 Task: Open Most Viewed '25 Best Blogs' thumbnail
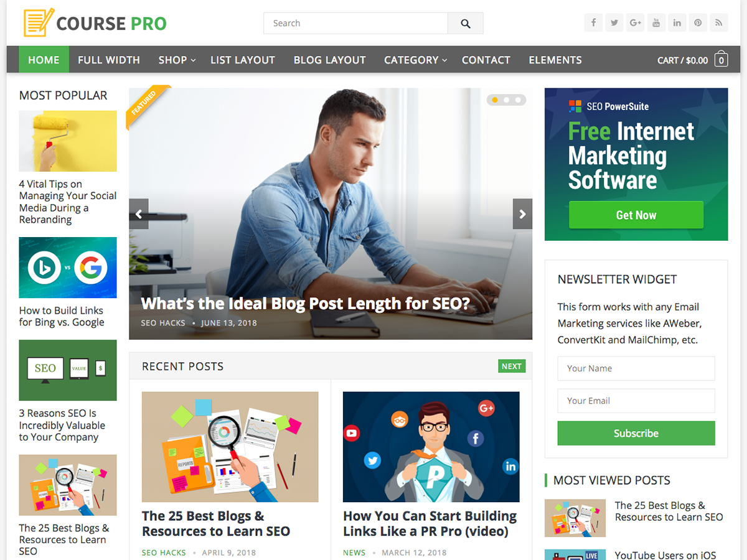[x=575, y=518]
